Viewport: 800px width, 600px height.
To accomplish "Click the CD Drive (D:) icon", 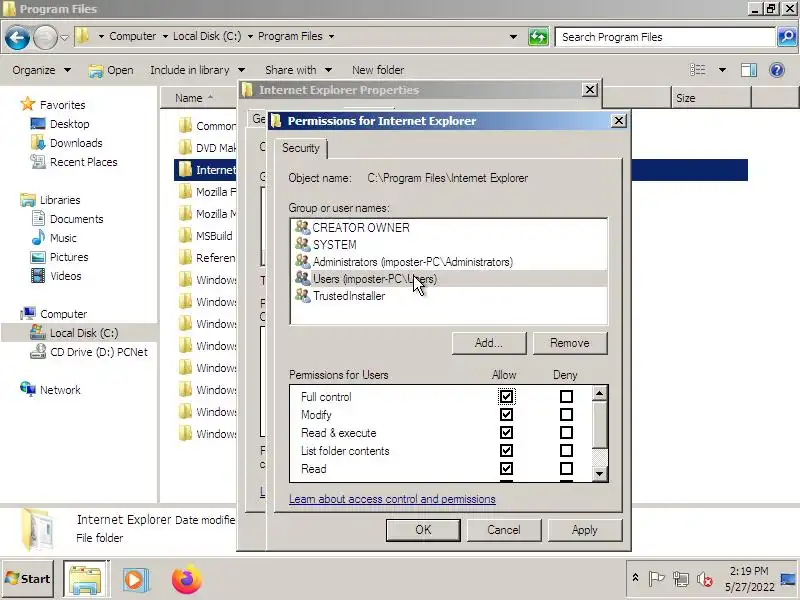I will (38, 352).
